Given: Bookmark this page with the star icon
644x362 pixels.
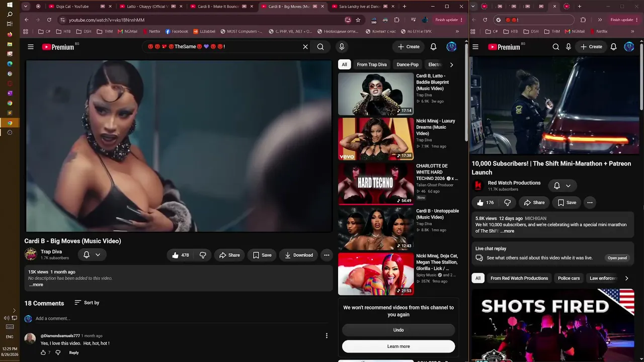Looking at the screenshot, I should pos(358,20).
